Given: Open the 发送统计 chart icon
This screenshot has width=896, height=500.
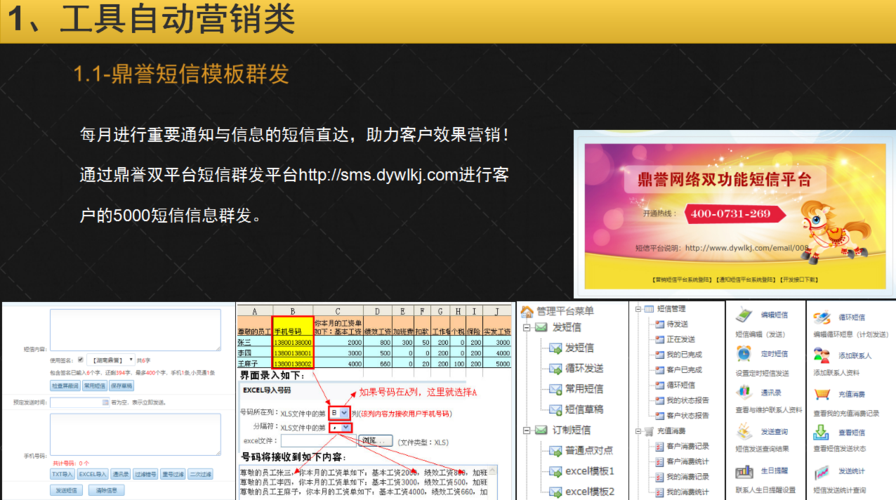Looking at the screenshot, I should tap(821, 471).
